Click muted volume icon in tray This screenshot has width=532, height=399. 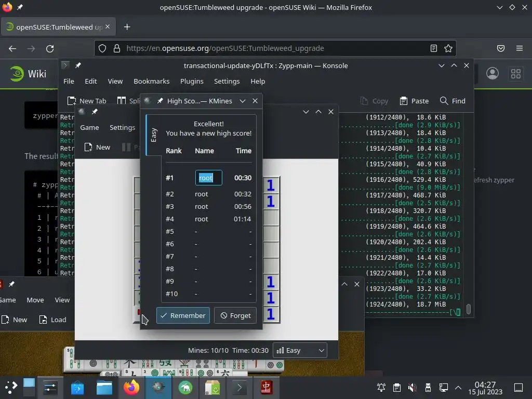412,388
